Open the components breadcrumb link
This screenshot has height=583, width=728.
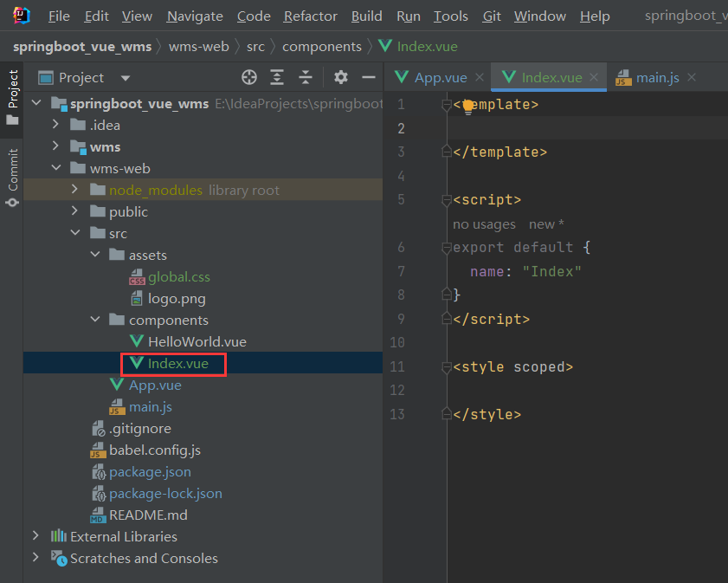tap(321, 46)
